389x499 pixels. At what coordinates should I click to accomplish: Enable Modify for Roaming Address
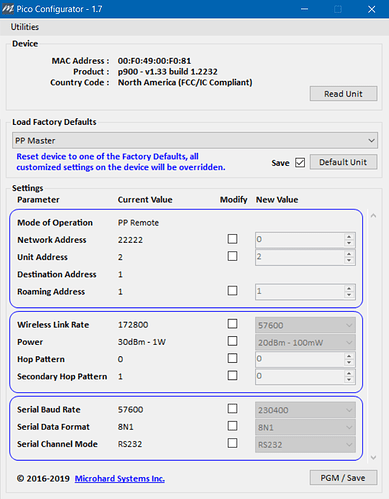click(232, 291)
